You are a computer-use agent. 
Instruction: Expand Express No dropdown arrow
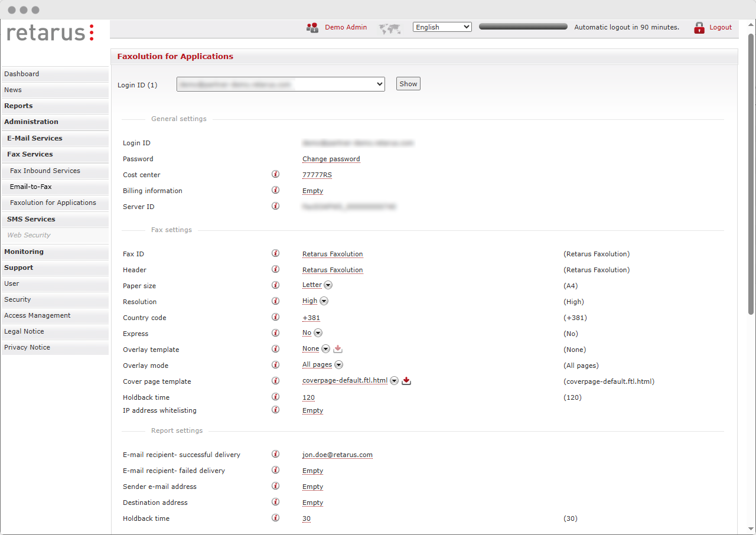[x=318, y=333]
